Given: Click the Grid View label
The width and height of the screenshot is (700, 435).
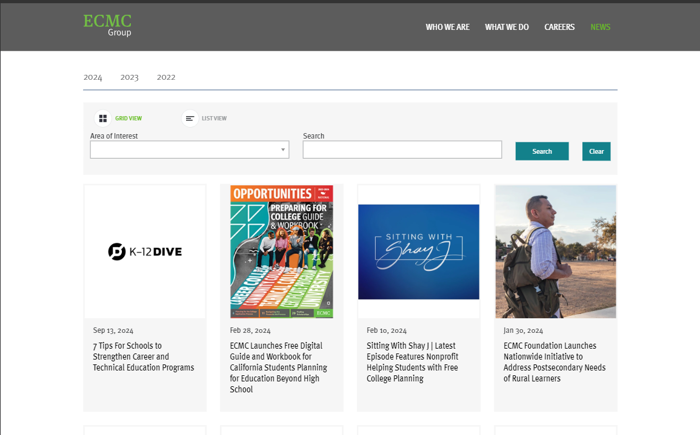Looking at the screenshot, I should pyautogui.click(x=129, y=118).
